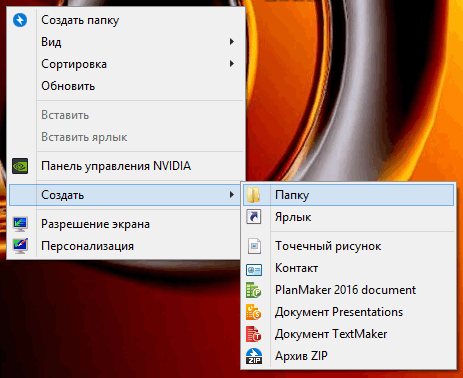Create a new PlanMaker 2016 document
Viewport: 463px width, 378px height.
(x=349, y=290)
